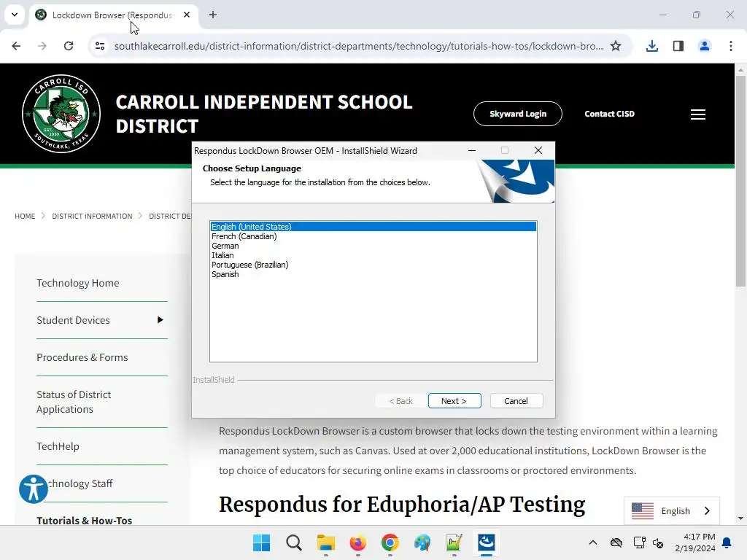Open the Paint app taskbar icon

click(422, 542)
